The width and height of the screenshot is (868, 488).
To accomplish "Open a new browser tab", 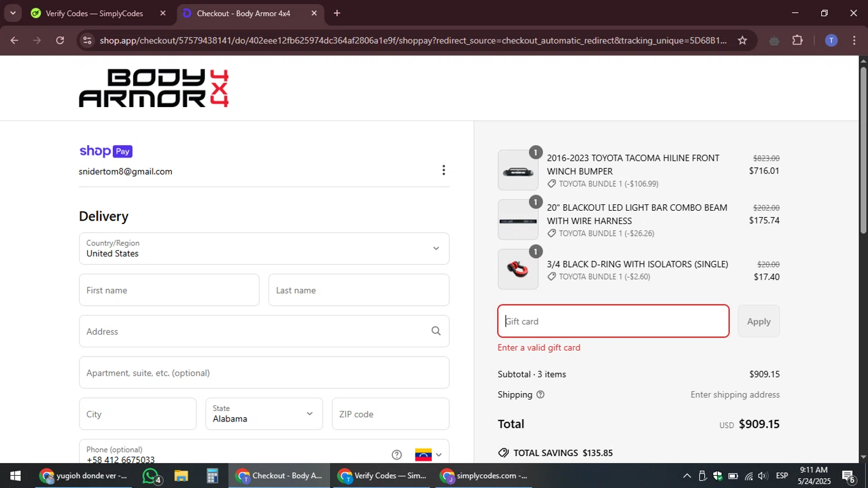I will pyautogui.click(x=337, y=13).
